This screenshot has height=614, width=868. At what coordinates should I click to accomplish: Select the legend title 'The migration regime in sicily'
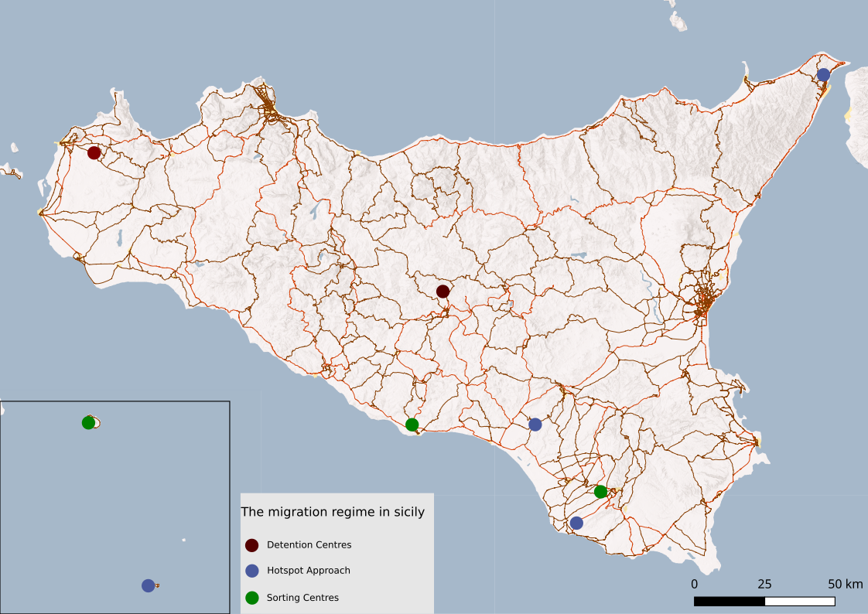tap(333, 510)
